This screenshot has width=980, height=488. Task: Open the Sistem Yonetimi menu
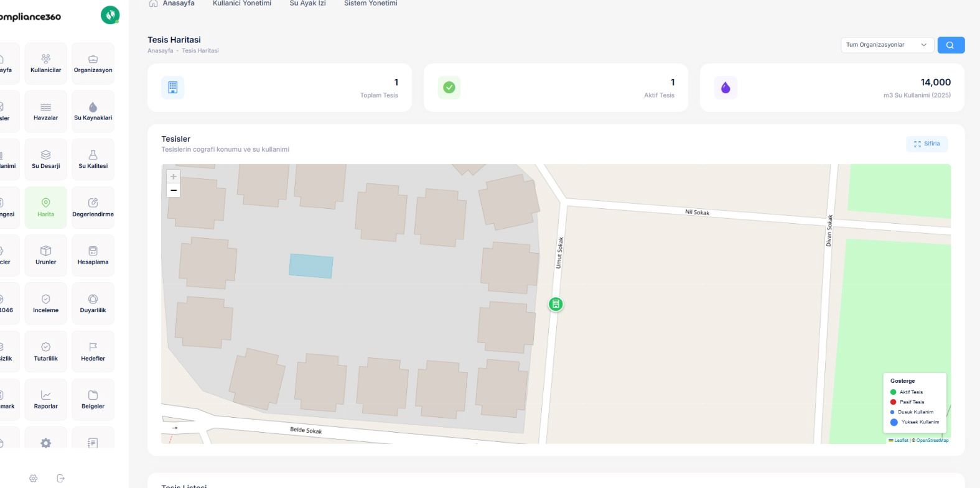click(x=370, y=4)
